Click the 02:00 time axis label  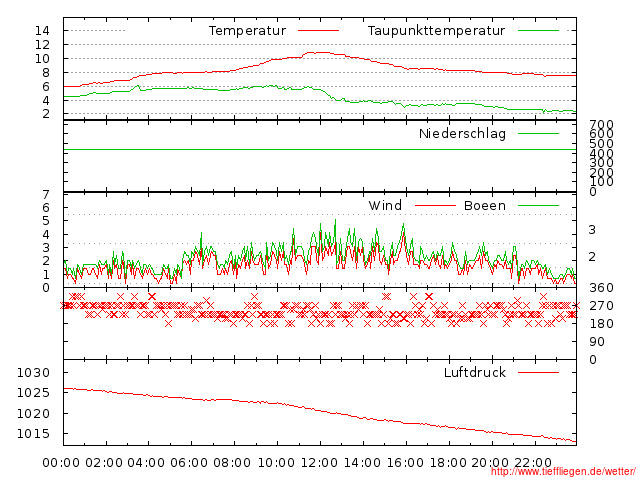(x=104, y=463)
